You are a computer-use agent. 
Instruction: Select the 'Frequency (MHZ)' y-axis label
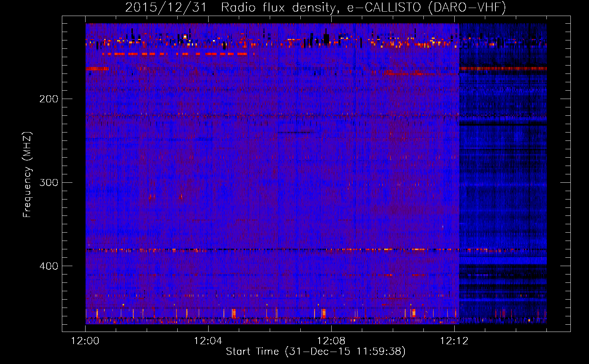click(x=27, y=174)
